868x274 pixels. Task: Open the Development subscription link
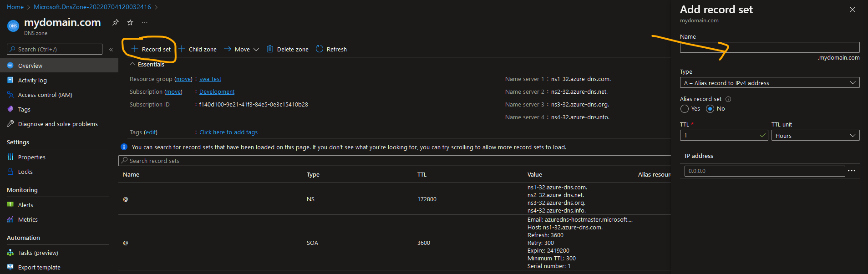217,92
